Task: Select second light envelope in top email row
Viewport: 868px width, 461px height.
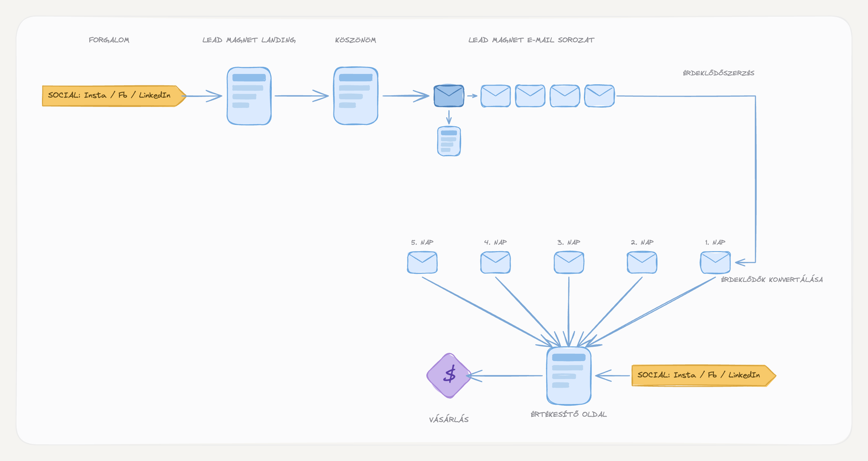Action: [x=530, y=96]
